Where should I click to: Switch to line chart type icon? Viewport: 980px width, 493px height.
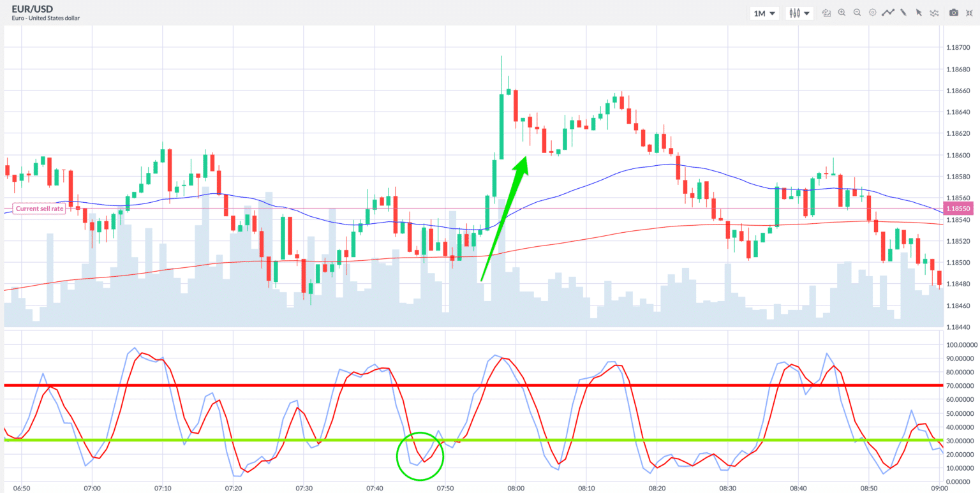pyautogui.click(x=888, y=12)
